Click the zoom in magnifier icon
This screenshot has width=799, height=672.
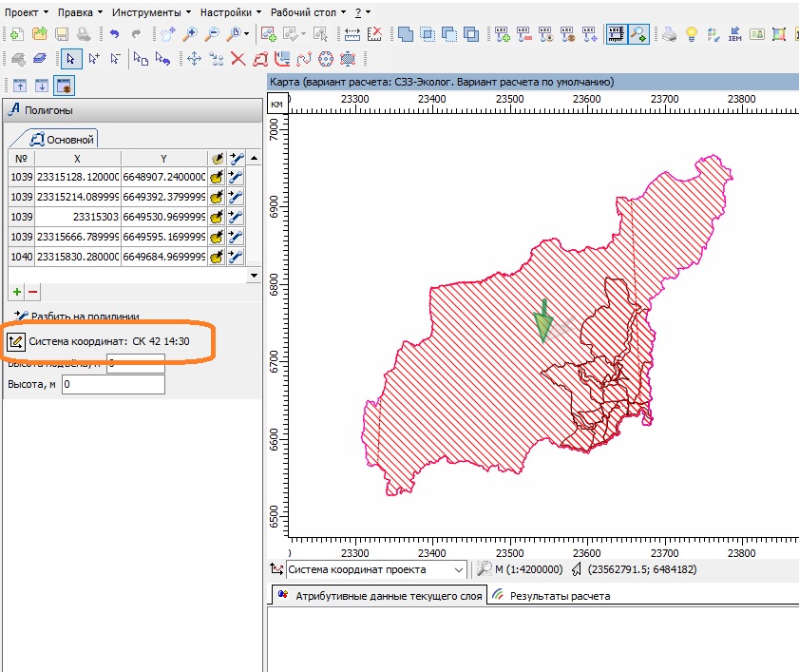point(190,34)
